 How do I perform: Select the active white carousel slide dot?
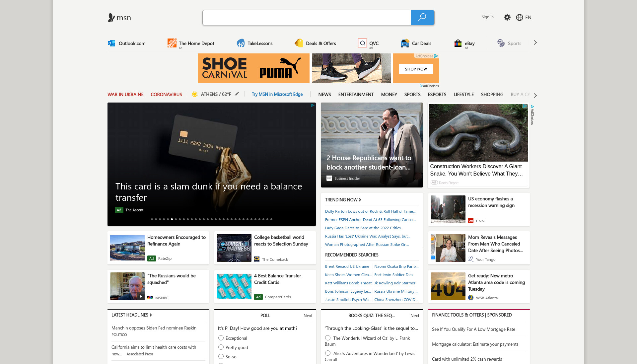tap(172, 219)
